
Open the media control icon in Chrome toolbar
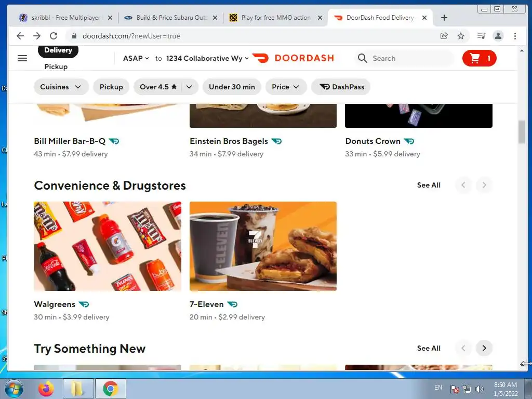(481, 36)
